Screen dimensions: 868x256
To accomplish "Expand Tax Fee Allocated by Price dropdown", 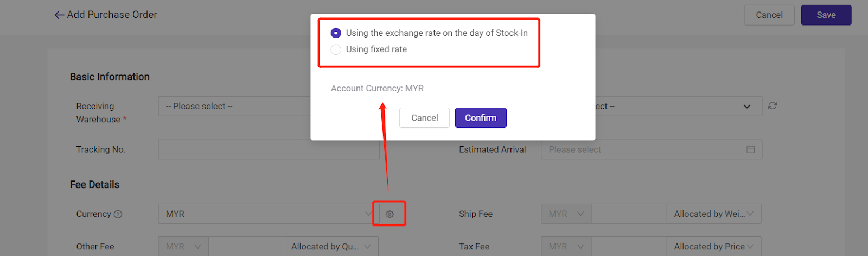I will 713,247.
